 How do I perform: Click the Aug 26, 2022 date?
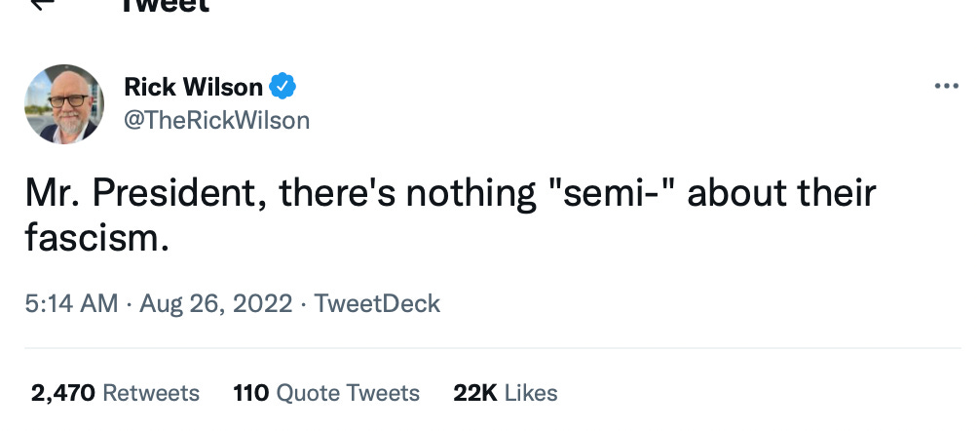[x=216, y=303]
